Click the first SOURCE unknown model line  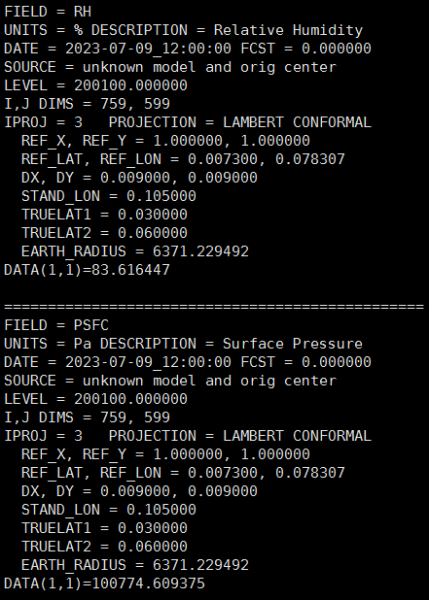point(170,67)
